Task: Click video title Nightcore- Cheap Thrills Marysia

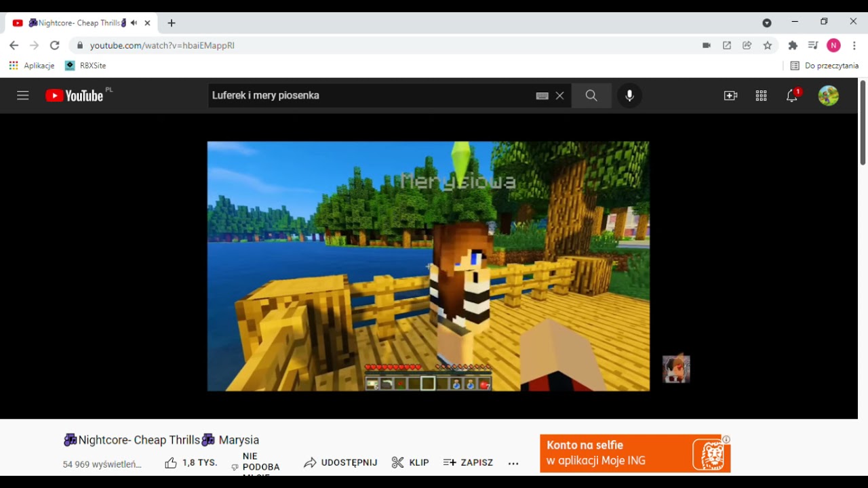Action: [161, 440]
